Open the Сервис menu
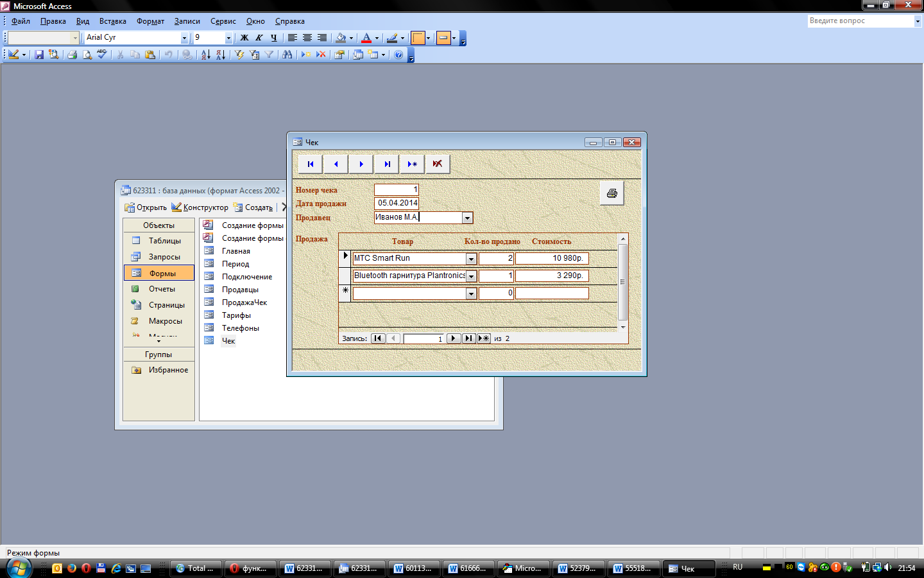The image size is (924, 578). [x=223, y=21]
